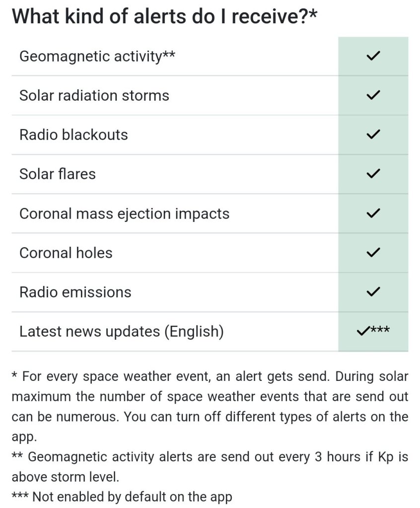The image size is (420, 508).
Task: Click the Solar radiation storms checkmark
Action: point(373,95)
